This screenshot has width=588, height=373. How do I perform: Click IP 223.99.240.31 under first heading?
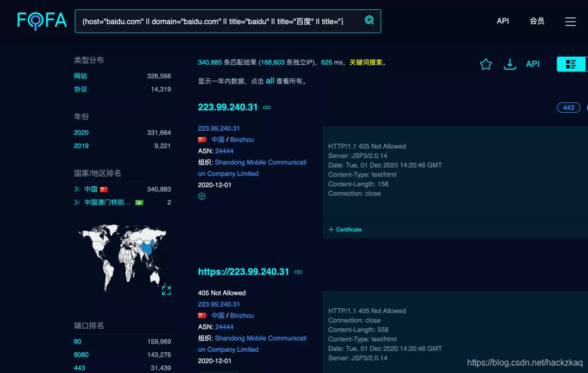coord(219,128)
